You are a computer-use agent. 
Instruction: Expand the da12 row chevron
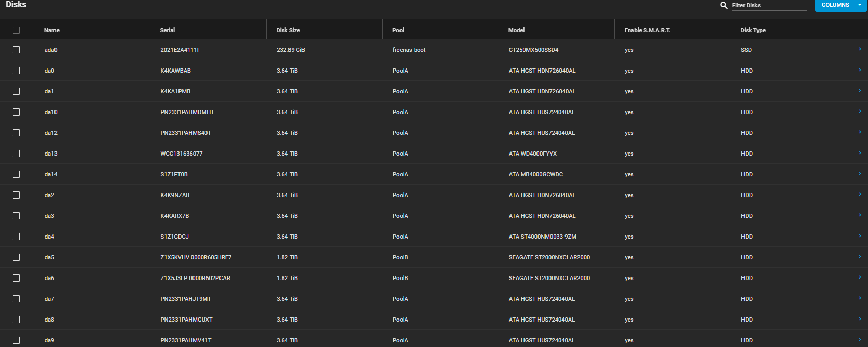tap(860, 132)
